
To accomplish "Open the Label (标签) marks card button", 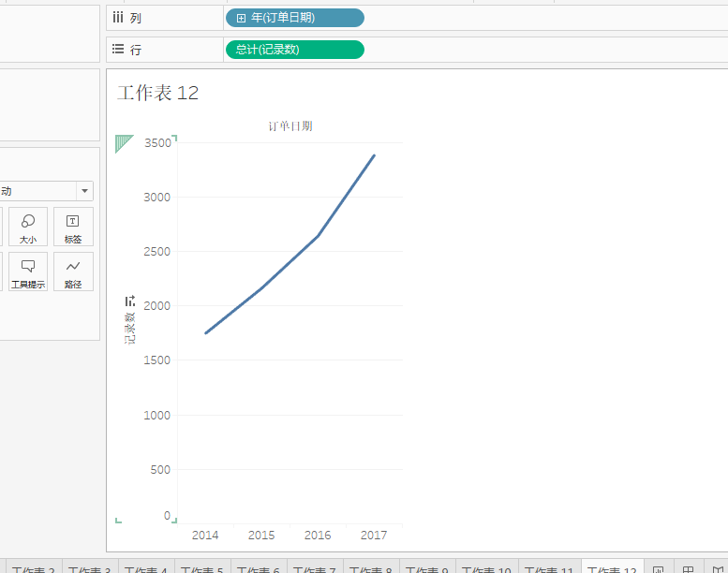I will pyautogui.click(x=73, y=227).
